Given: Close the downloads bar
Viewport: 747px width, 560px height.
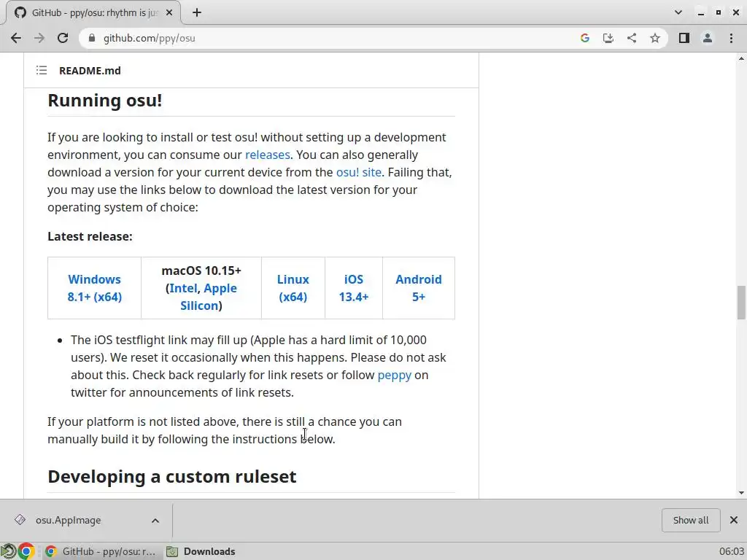Looking at the screenshot, I should point(734,520).
